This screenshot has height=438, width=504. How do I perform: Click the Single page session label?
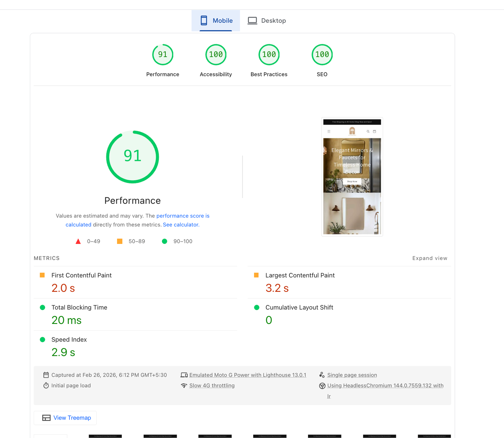tap(352, 375)
